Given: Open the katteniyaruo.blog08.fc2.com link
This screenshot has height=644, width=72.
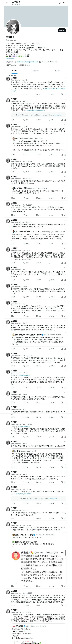Looking at the screenshot, I should [27, 62].
